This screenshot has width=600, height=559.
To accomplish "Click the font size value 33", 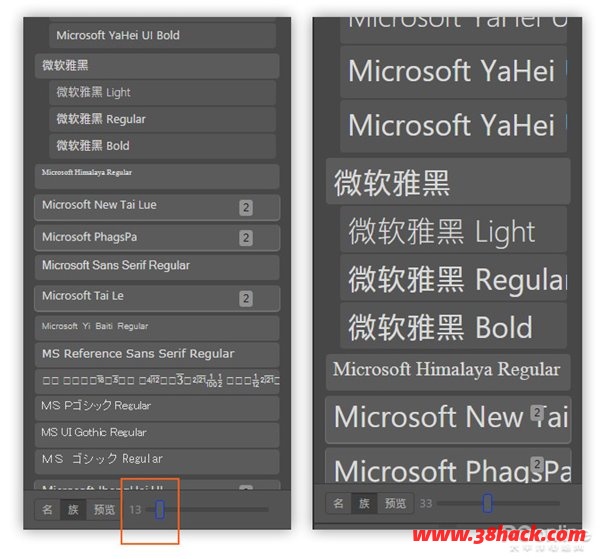I will tap(426, 503).
